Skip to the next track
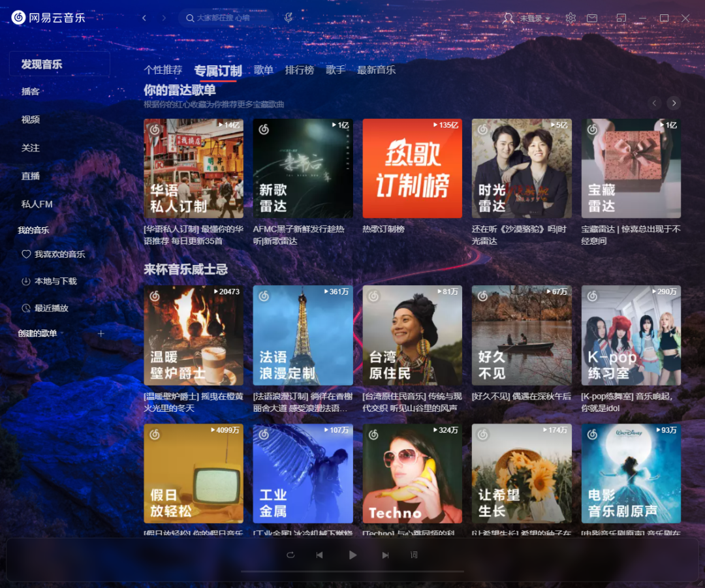This screenshot has width=705, height=588. tap(385, 555)
